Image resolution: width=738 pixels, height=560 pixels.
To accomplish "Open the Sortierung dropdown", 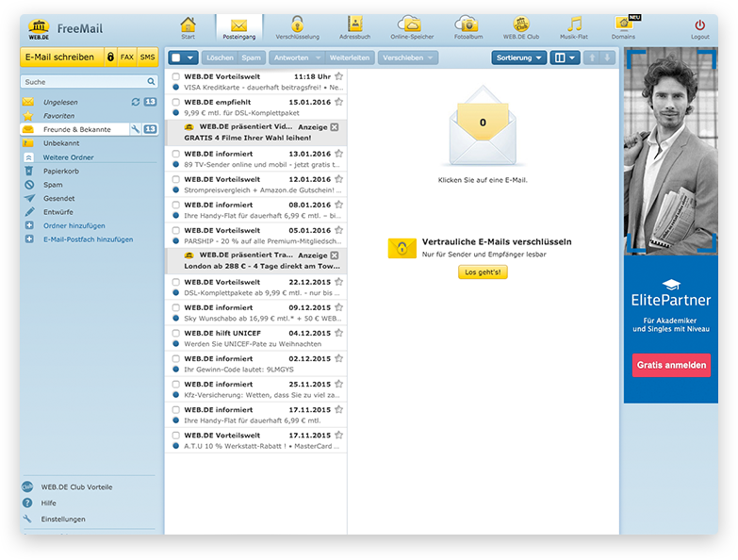I will [x=519, y=58].
